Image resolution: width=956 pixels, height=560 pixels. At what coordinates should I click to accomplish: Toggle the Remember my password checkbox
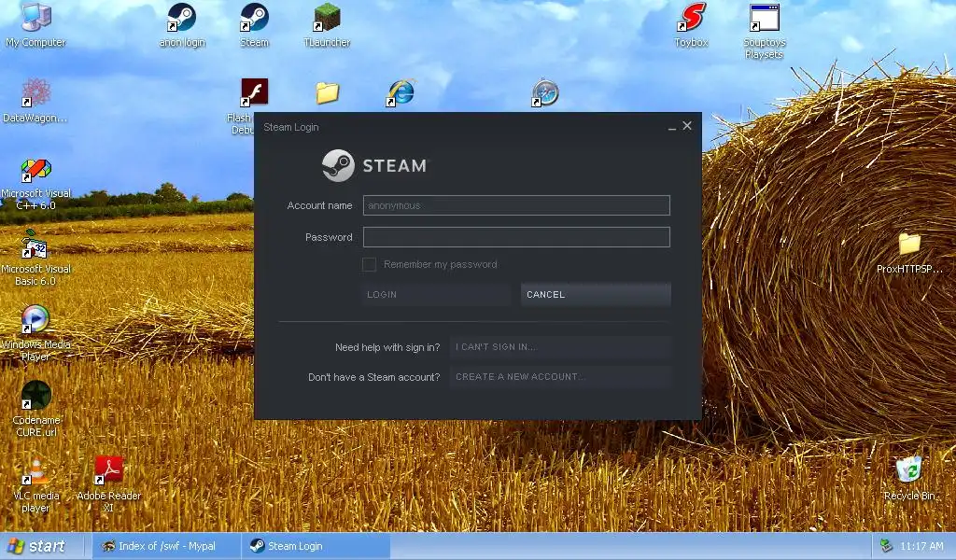pos(369,264)
